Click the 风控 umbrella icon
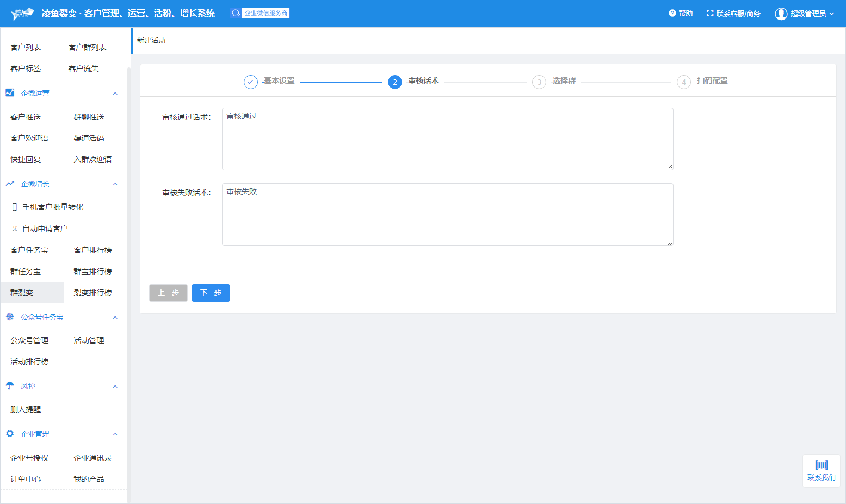Image resolution: width=846 pixels, height=504 pixels. [10, 386]
